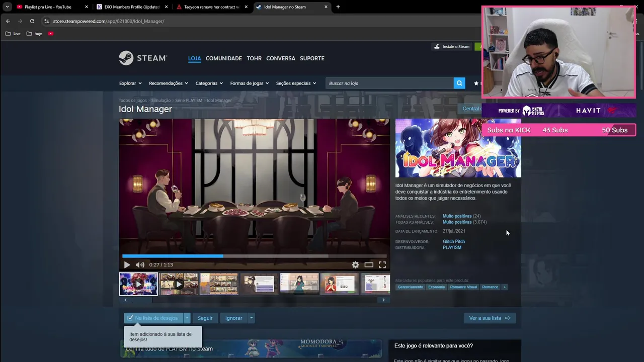Click the Steam logo
The width and height of the screenshot is (644, 362).
click(143, 58)
